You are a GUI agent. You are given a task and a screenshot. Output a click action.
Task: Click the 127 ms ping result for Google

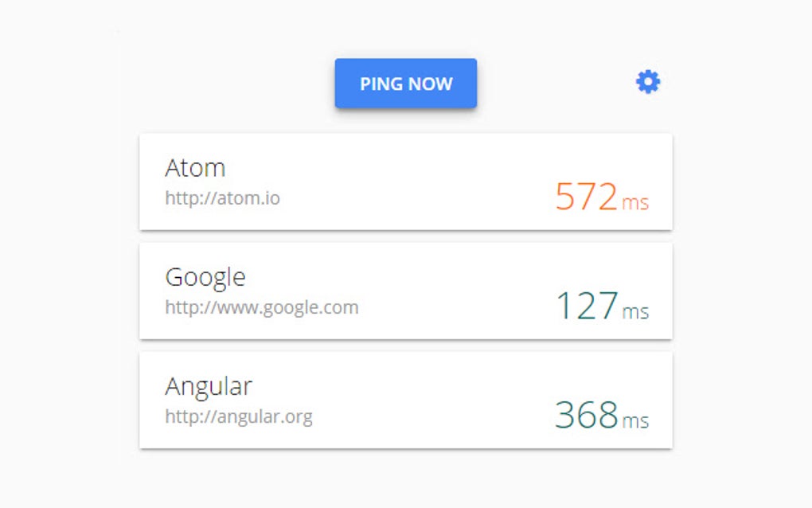(x=589, y=303)
